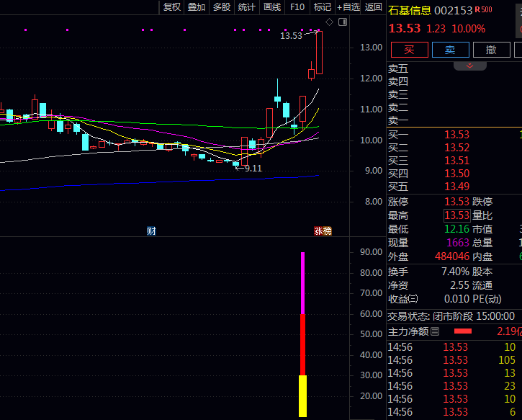Screen dimensions: 522x420
Task: Click the 9.11 low price label on chart
Action: point(253,169)
